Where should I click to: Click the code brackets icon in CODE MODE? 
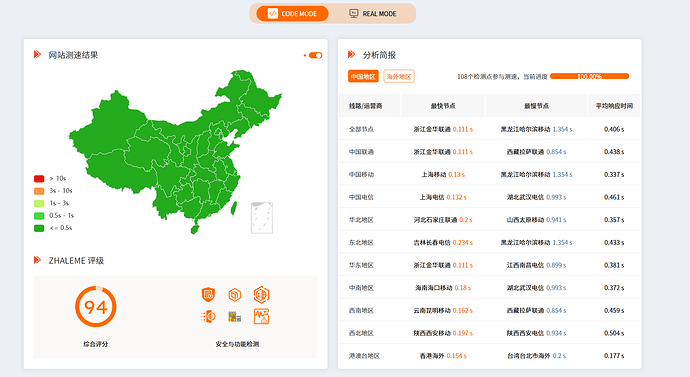pos(273,14)
